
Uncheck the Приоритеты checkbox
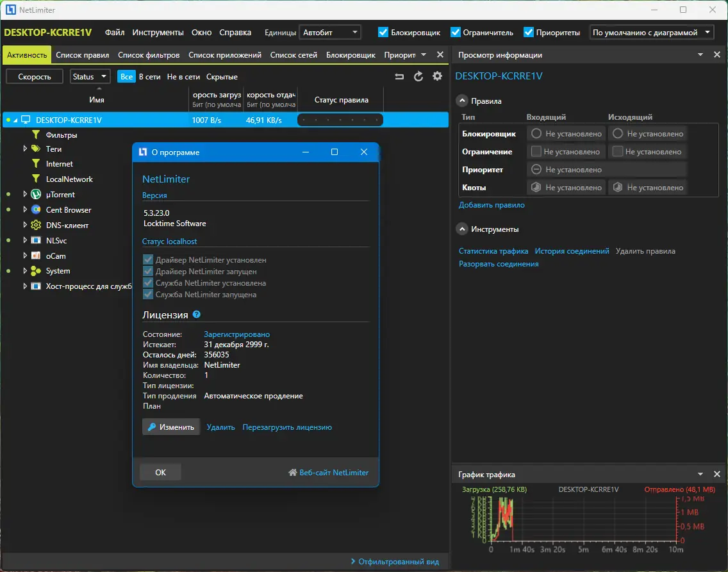529,32
